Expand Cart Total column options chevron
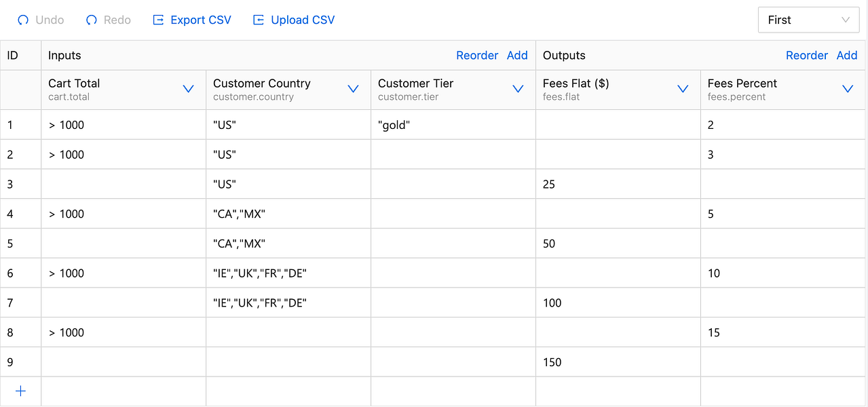This screenshot has width=868, height=407. pos(189,89)
